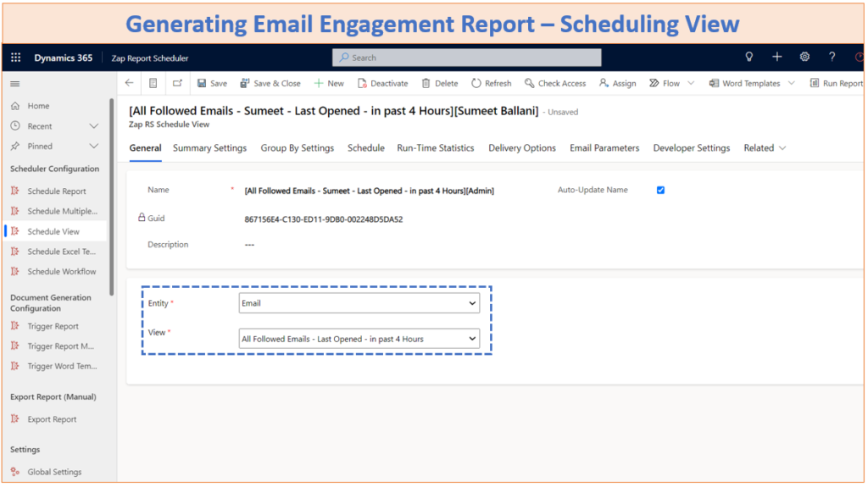Click the question mark help icon
This screenshot has width=868, height=487.
[832, 58]
